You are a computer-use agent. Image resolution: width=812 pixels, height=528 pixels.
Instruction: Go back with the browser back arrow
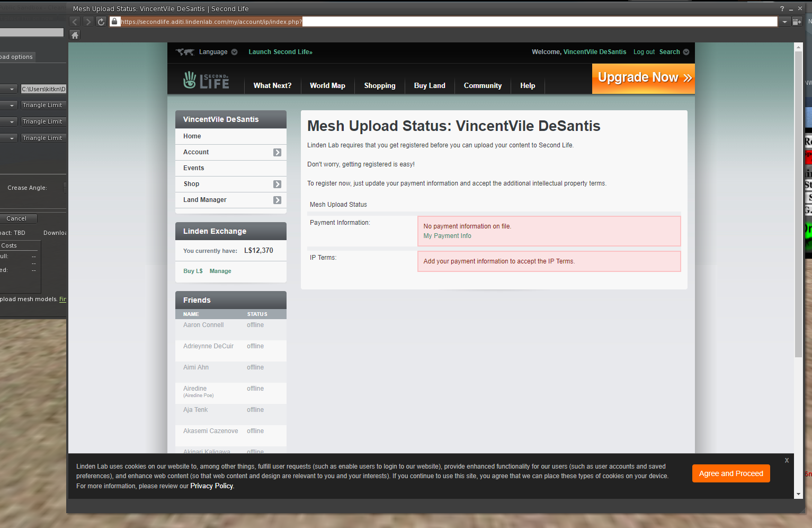(x=75, y=22)
